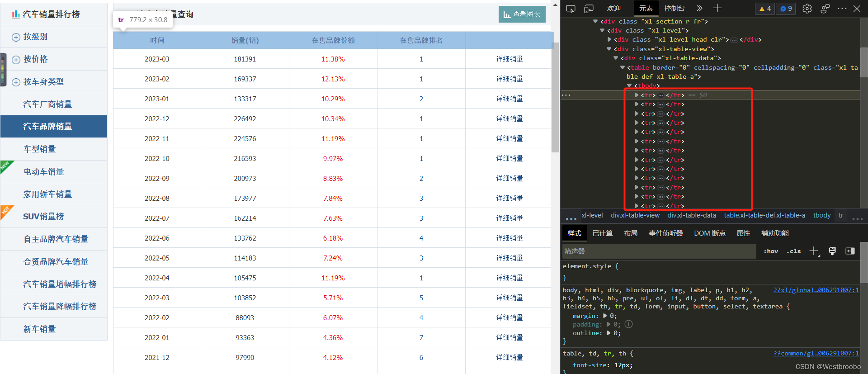The width and height of the screenshot is (868, 374).
Task: Expand the margin property triangle
Action: [605, 316]
